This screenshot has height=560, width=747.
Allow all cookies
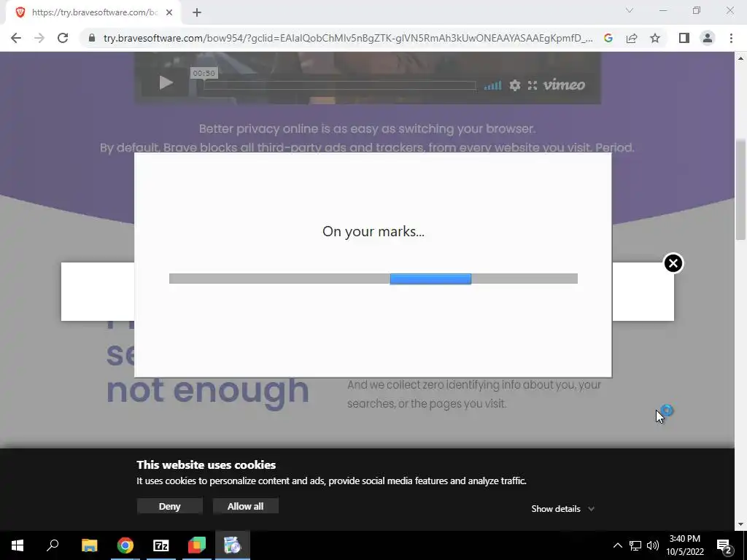(245, 506)
